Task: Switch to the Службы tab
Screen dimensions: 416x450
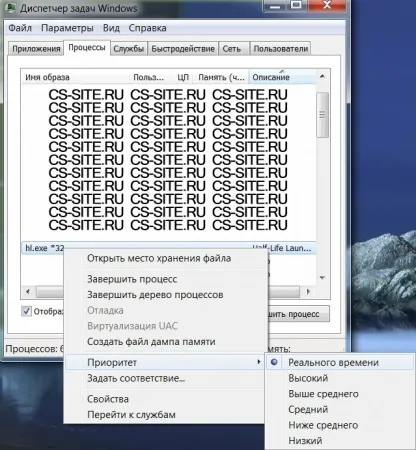Action: [x=129, y=49]
